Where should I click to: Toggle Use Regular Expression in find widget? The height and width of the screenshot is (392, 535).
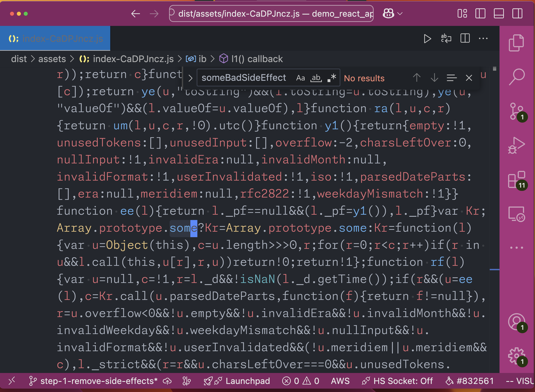tap(332, 78)
